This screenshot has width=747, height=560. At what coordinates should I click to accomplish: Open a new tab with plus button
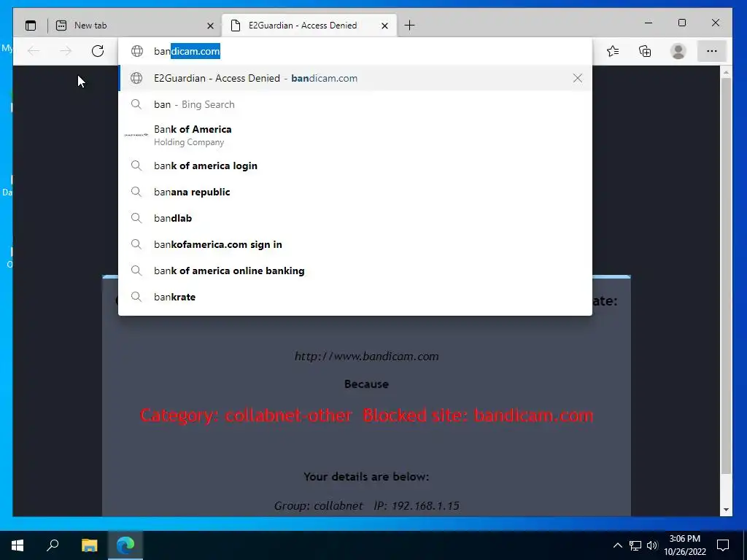tap(410, 26)
